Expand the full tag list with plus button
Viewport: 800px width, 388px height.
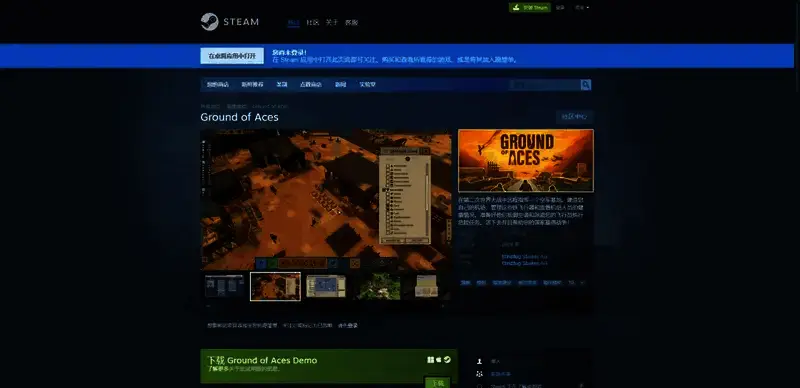[x=582, y=282]
